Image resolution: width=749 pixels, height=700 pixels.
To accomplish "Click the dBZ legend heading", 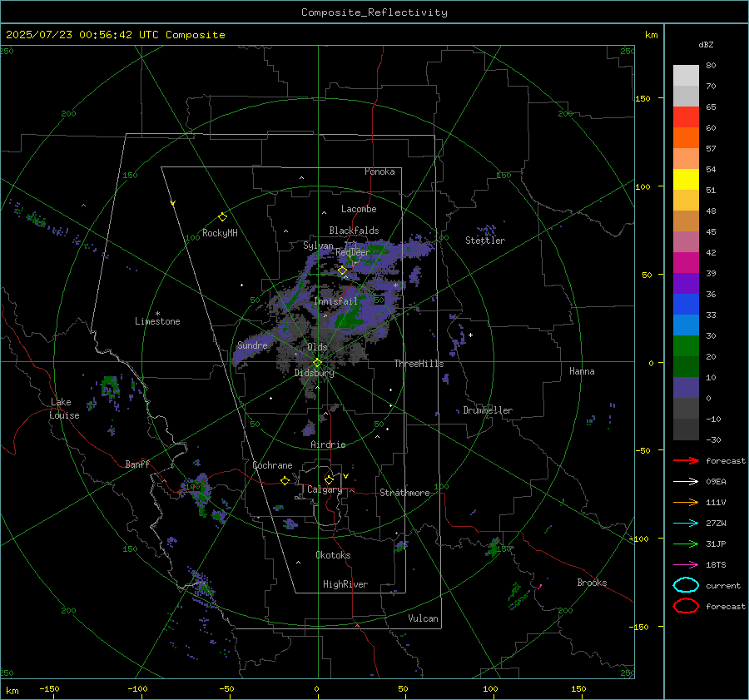I will click(706, 44).
